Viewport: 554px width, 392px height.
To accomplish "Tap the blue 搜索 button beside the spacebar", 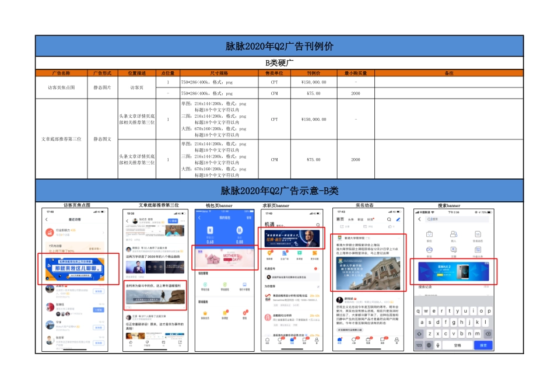I will [483, 344].
